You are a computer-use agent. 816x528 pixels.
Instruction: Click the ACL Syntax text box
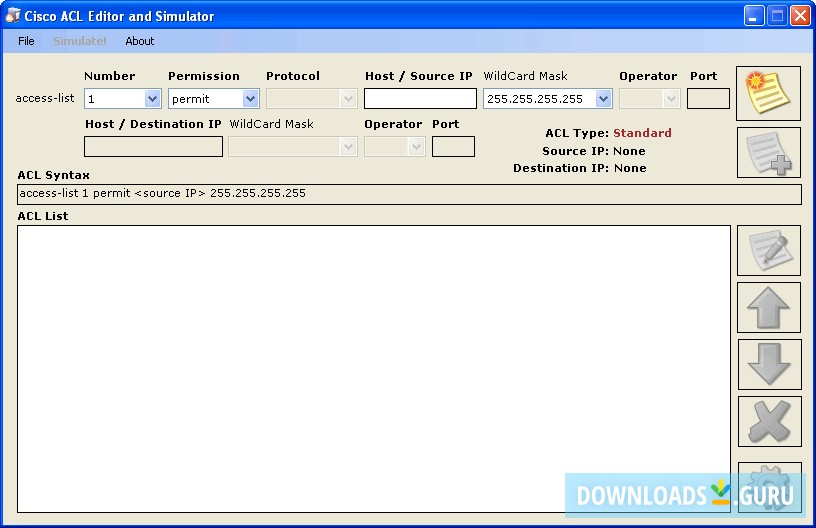tap(409, 194)
